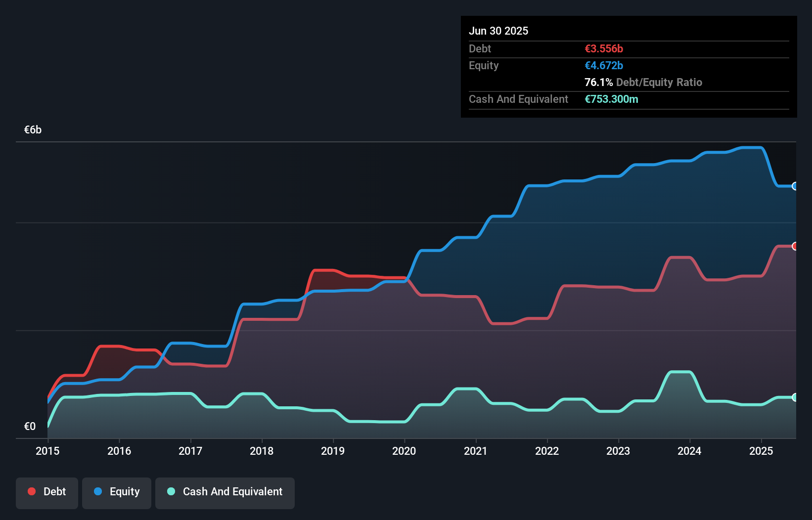Click the 76.1% Debt/Equity Ratio text
This screenshot has width=812, height=520.
pyautogui.click(x=643, y=82)
